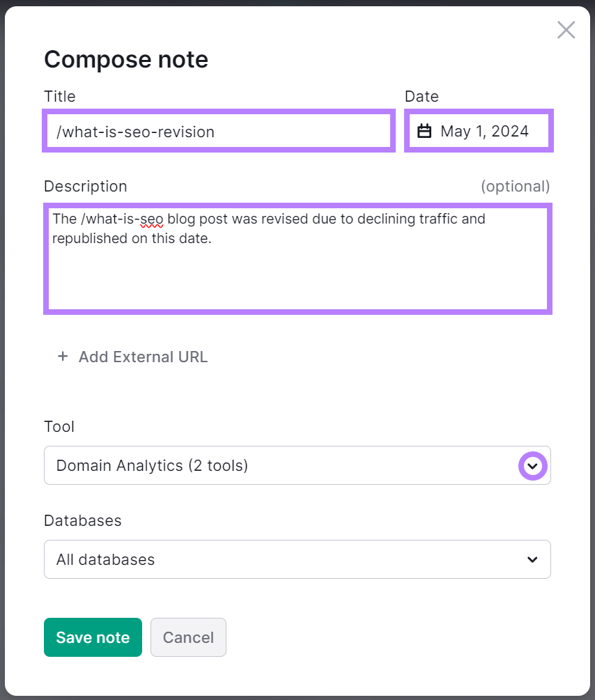Click the highlighted chevron on the Tool selector

click(x=532, y=465)
